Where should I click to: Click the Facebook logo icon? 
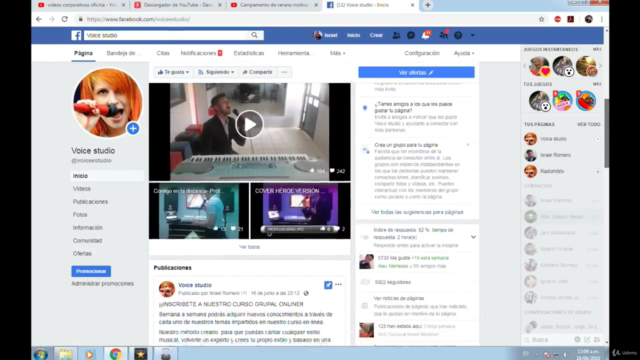tap(76, 36)
